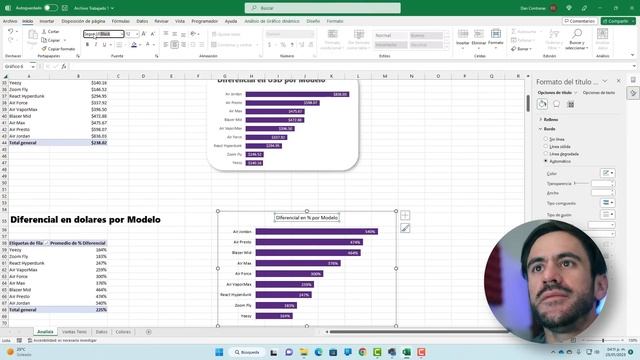The image size is (640, 360).
Task: Select the Colores sheet tab
Action: [x=123, y=332]
